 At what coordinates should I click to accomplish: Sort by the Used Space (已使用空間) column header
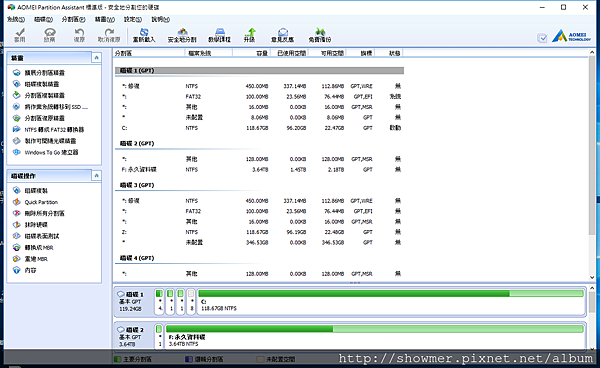click(290, 53)
